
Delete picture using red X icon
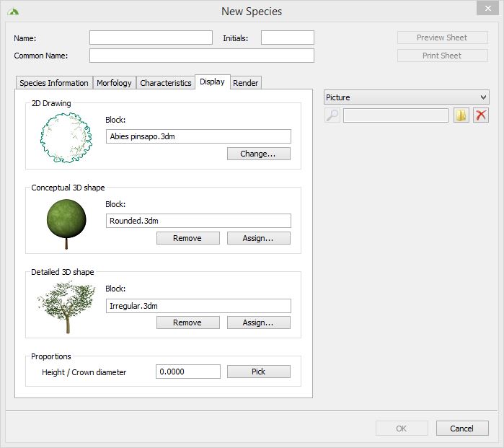481,115
